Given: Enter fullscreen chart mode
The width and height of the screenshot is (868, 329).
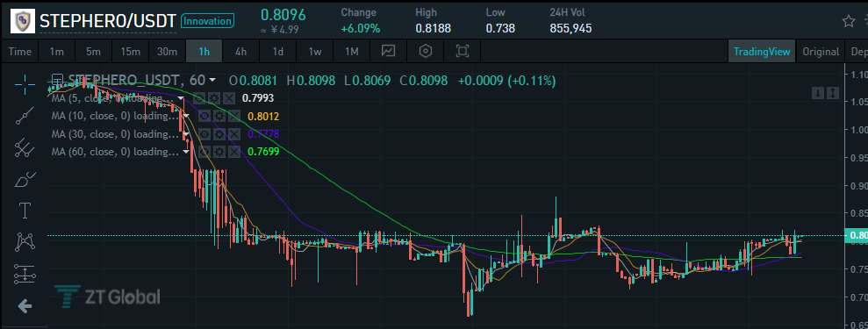Looking at the screenshot, I should pos(463,52).
